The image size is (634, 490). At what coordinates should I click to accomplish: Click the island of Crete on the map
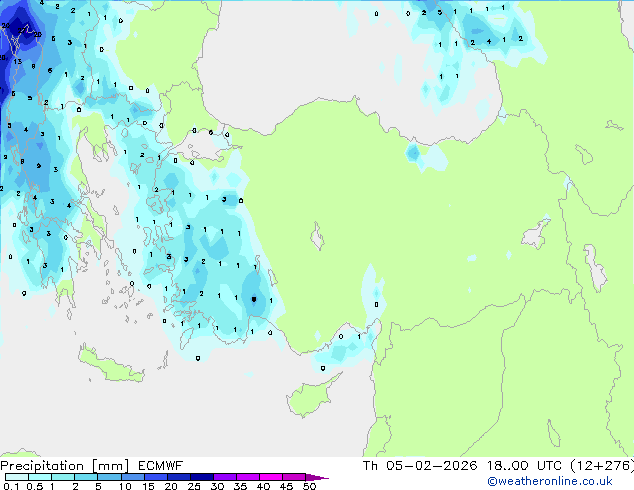point(110,364)
